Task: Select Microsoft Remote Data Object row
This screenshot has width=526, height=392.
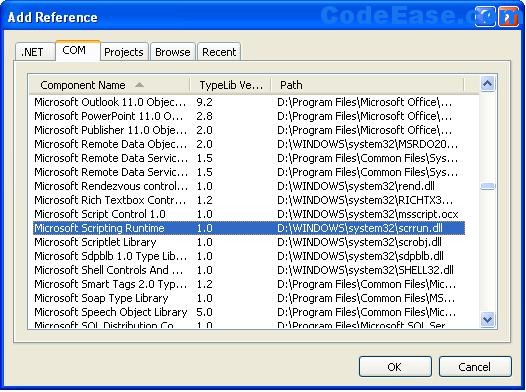Action: click(249, 144)
